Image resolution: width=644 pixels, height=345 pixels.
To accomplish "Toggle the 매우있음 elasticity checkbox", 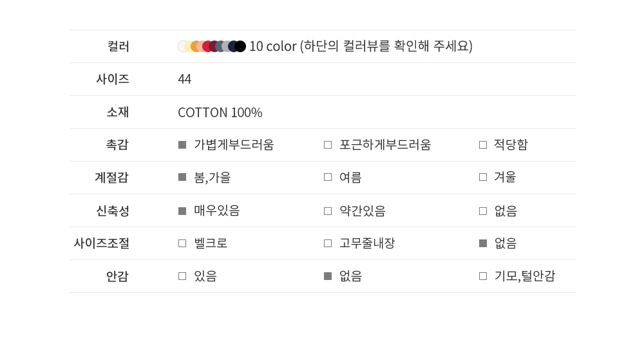I will pyautogui.click(x=182, y=211).
